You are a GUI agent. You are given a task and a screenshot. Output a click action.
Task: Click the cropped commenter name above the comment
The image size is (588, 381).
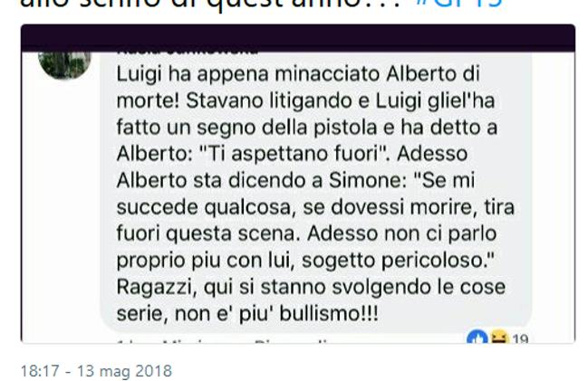click(x=188, y=52)
